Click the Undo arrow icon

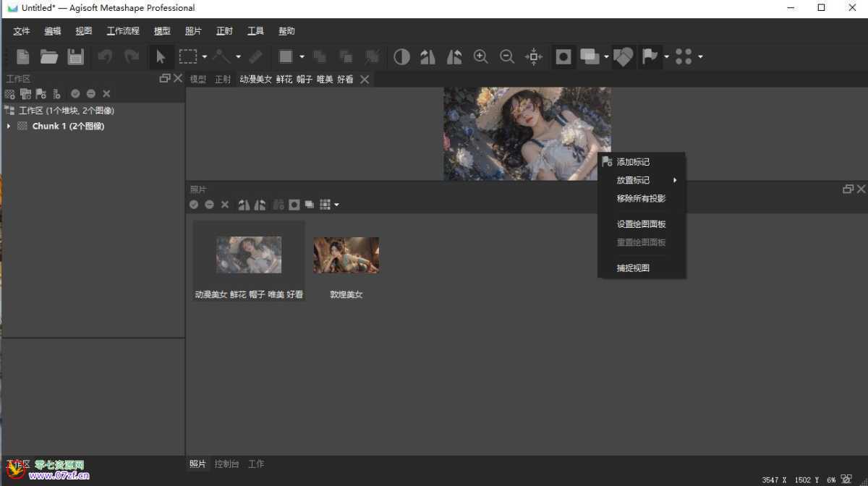click(106, 56)
